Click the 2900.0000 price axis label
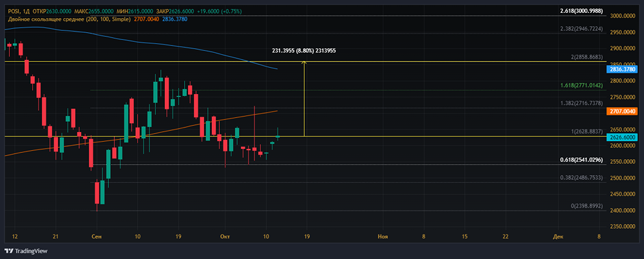The width and height of the screenshot is (644, 259). pos(623,48)
